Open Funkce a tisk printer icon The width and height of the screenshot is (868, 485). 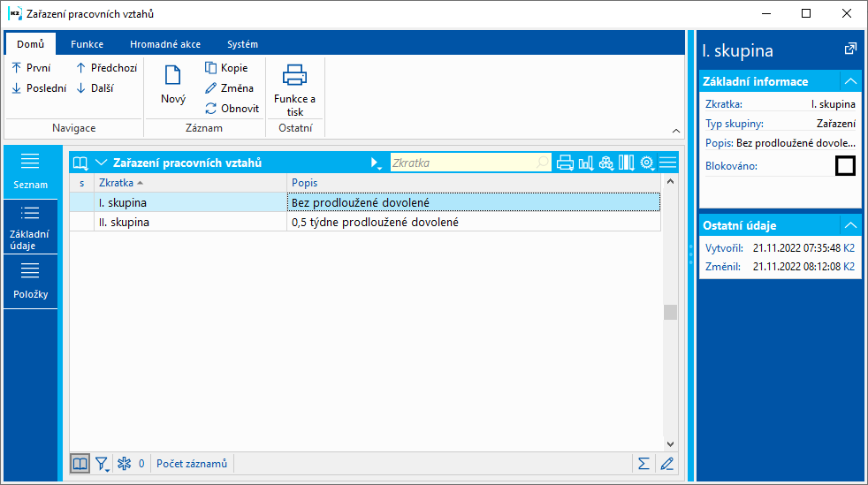click(294, 77)
